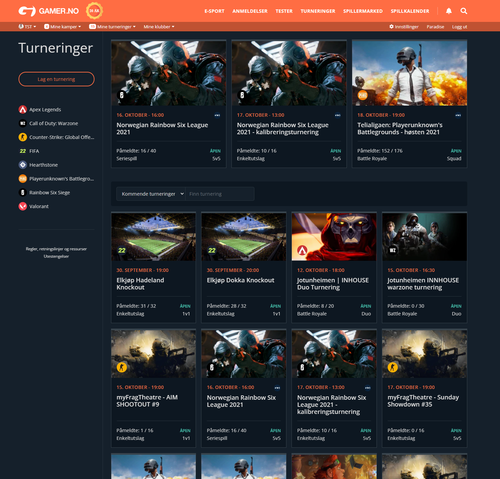The height and width of the screenshot is (479, 500).
Task: Click the Apex Legends sidebar icon
Action: (23, 109)
